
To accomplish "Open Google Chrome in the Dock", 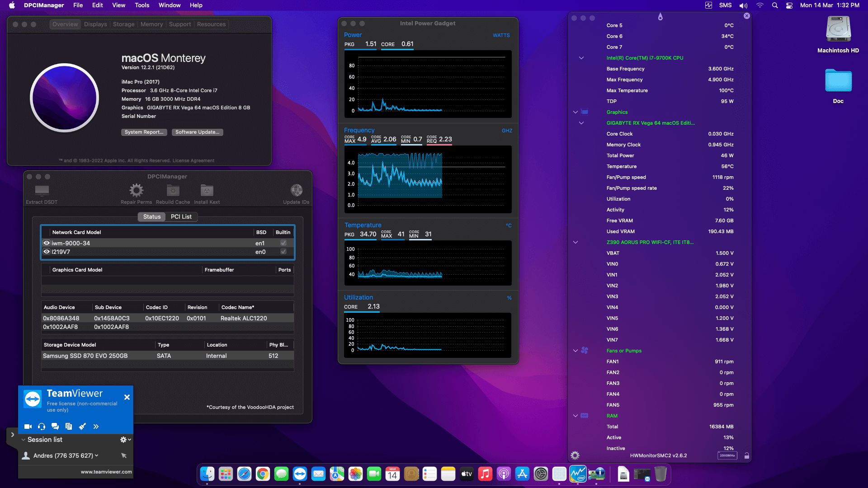I will (263, 474).
